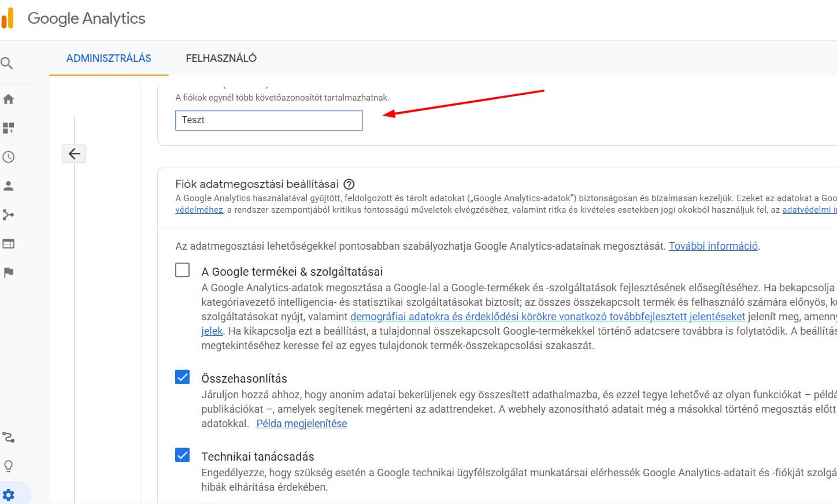Image resolution: width=837 pixels, height=504 pixels.
Task: Click the back arrow button
Action: [x=74, y=154]
